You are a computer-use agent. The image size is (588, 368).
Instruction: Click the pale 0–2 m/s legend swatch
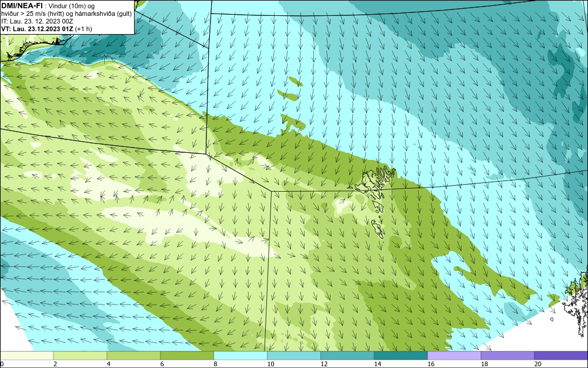[26, 356]
